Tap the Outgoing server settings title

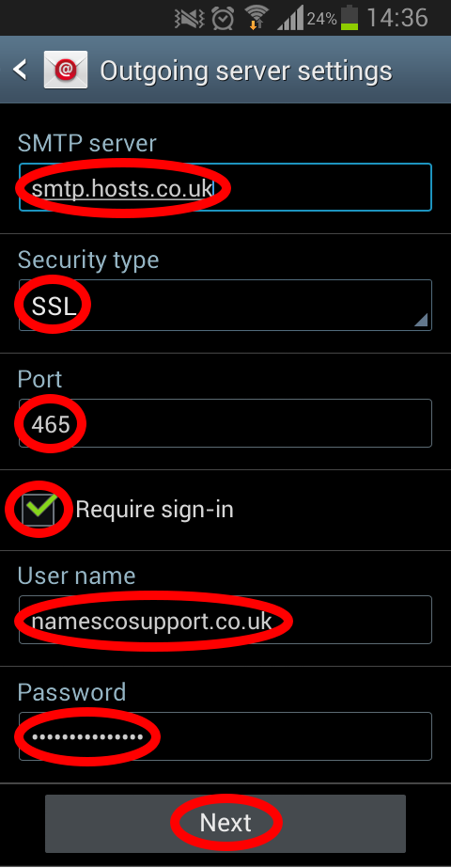[245, 71]
